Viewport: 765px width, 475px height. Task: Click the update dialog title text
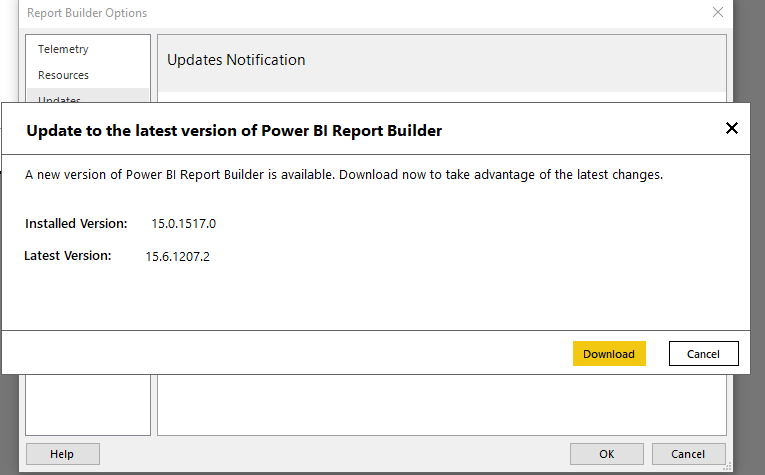point(234,131)
